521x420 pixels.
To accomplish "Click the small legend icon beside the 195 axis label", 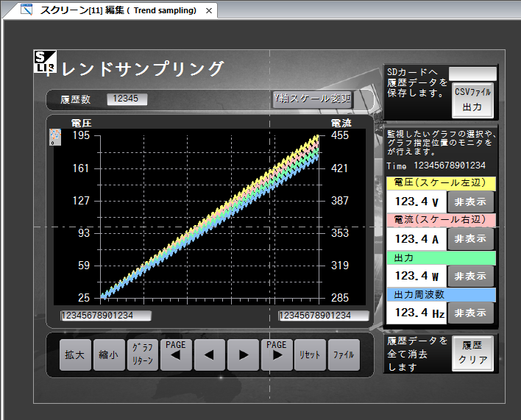I will click(54, 137).
